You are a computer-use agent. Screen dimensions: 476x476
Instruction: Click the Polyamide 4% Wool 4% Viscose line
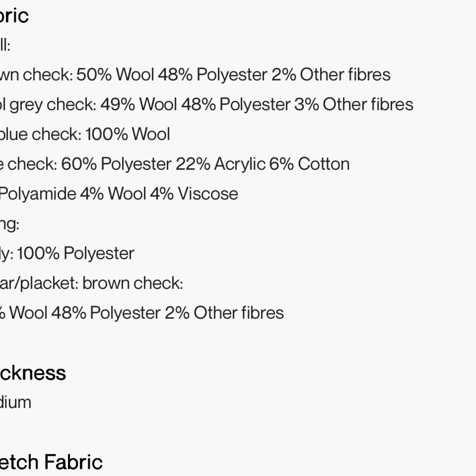click(119, 194)
